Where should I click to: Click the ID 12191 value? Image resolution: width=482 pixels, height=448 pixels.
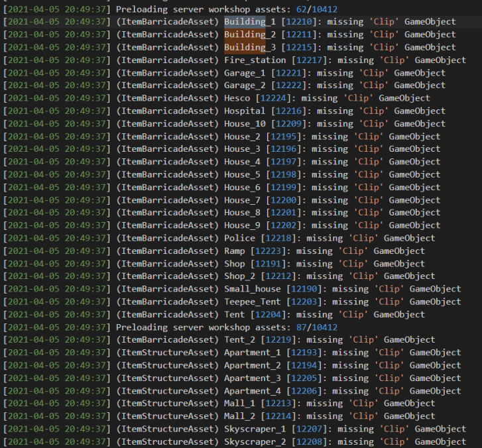pyautogui.click(x=268, y=264)
